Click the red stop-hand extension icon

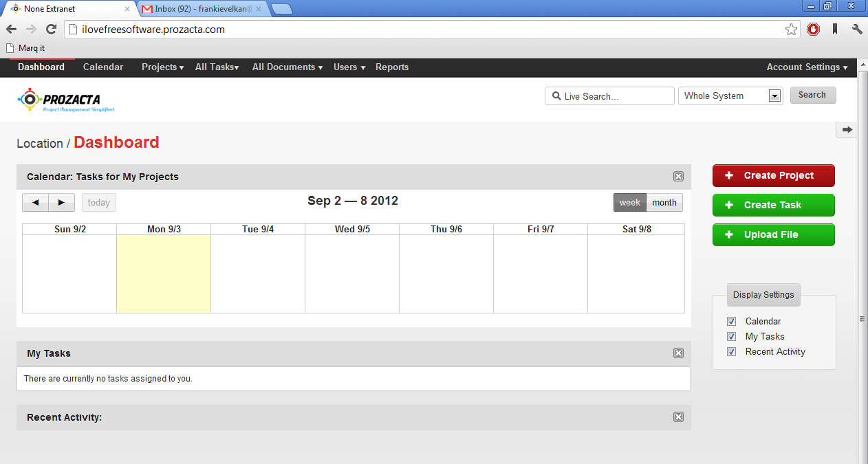pyautogui.click(x=814, y=30)
